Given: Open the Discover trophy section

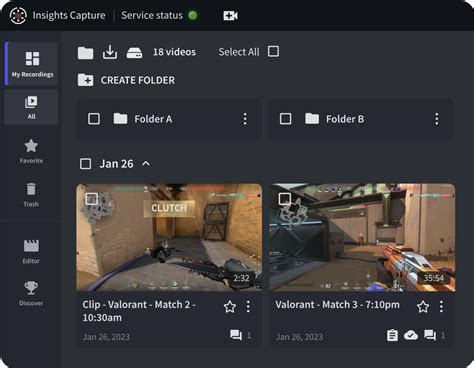Looking at the screenshot, I should point(31,293).
